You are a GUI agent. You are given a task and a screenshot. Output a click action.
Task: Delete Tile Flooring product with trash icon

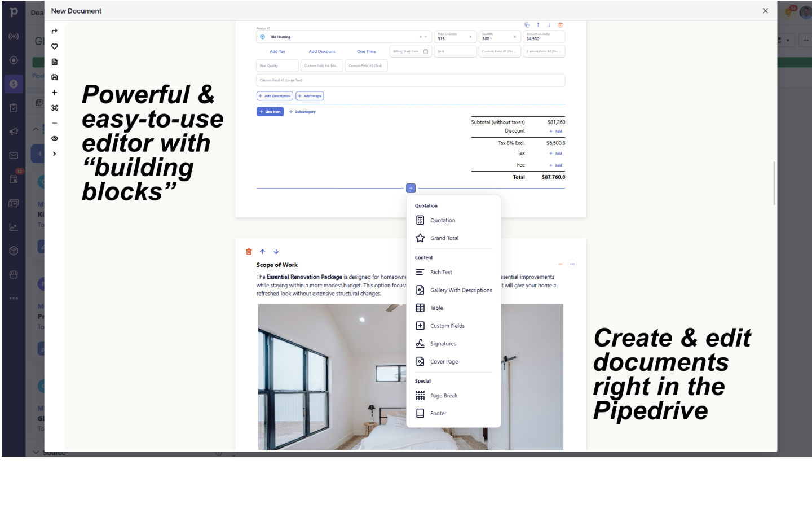[560, 25]
